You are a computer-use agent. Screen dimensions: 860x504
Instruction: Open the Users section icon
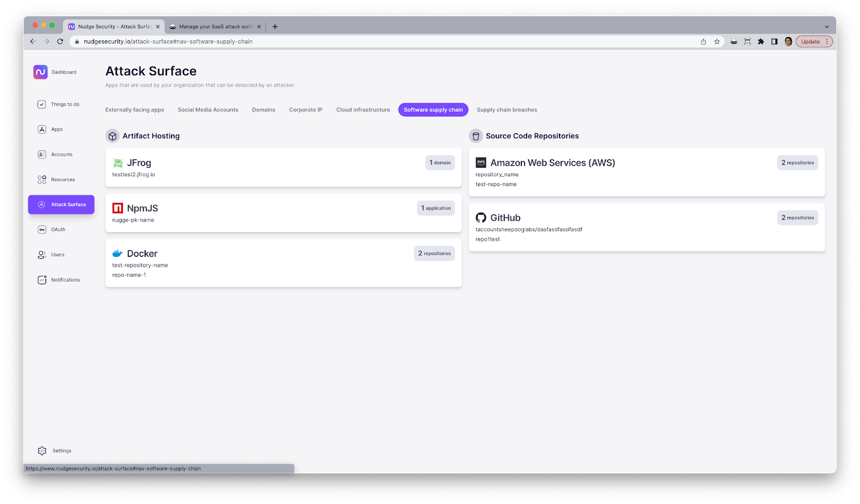41,254
